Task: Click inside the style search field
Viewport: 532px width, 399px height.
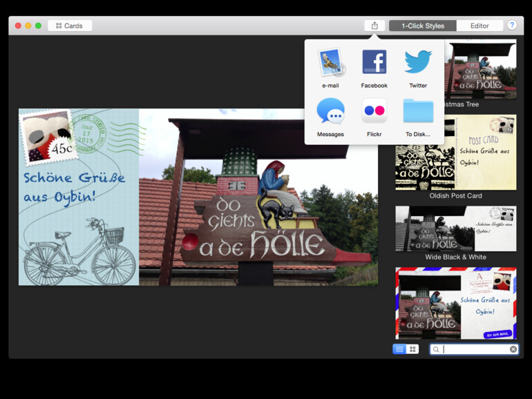Action: [x=474, y=349]
